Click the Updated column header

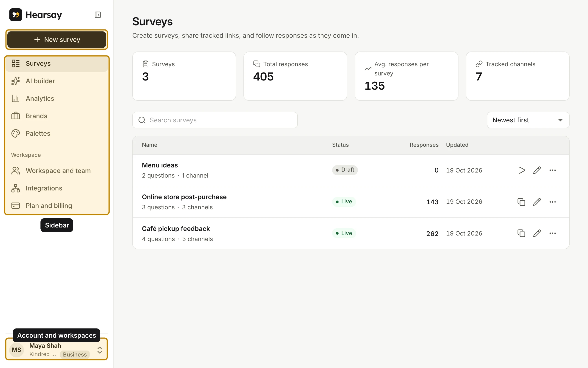click(x=457, y=145)
